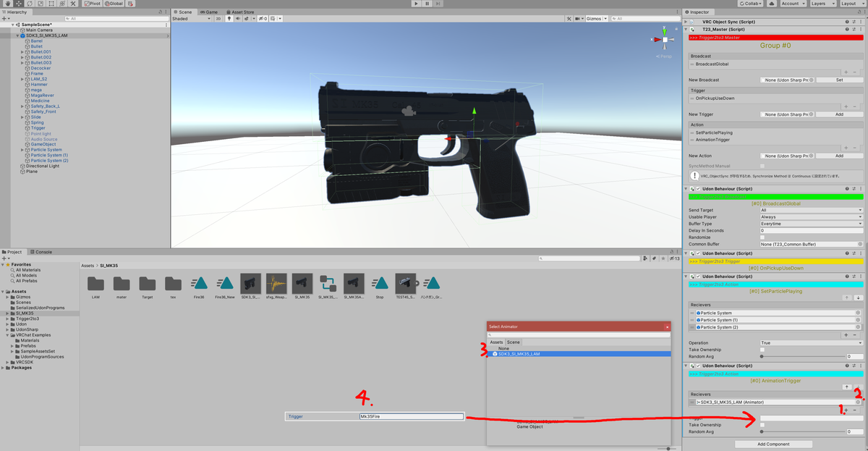This screenshot has height=451, width=868.
Task: Click the Hierarchy add (+) button
Action: tap(4, 19)
